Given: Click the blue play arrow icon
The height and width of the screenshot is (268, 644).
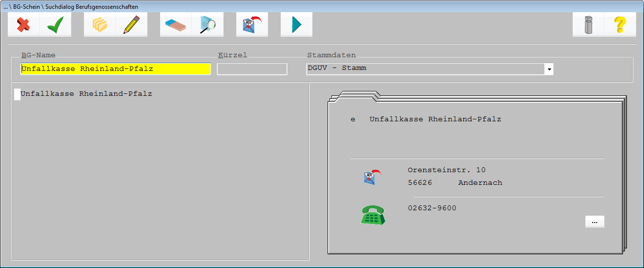Looking at the screenshot, I should pos(296,24).
